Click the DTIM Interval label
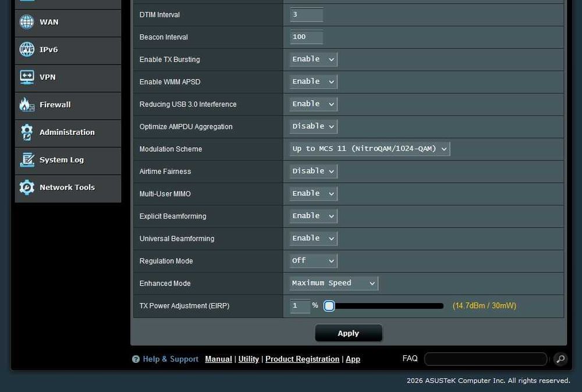 pyautogui.click(x=159, y=15)
